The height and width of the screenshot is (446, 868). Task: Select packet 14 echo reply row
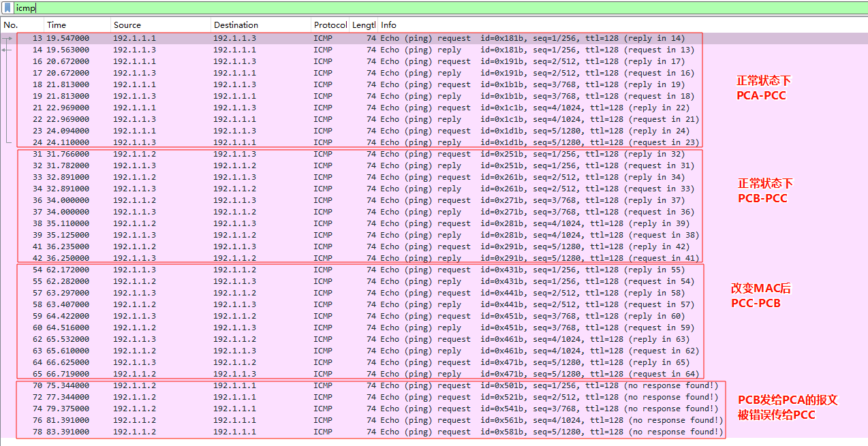point(341,50)
